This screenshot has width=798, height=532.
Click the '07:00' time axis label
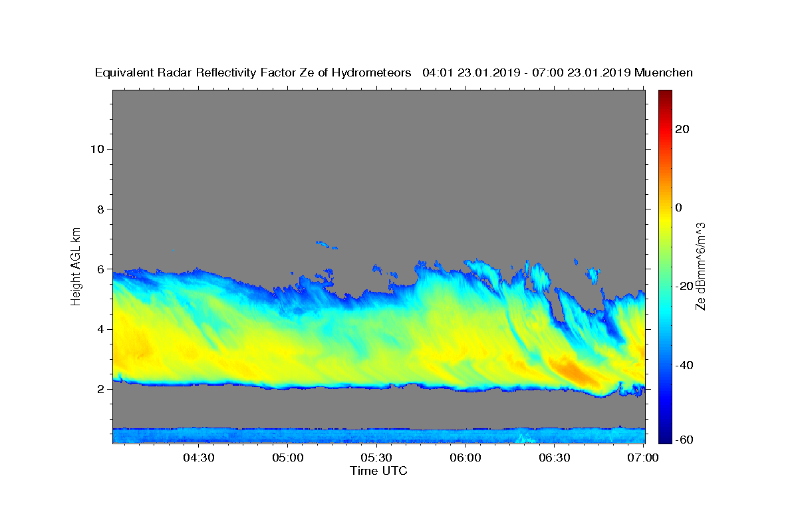(x=644, y=458)
